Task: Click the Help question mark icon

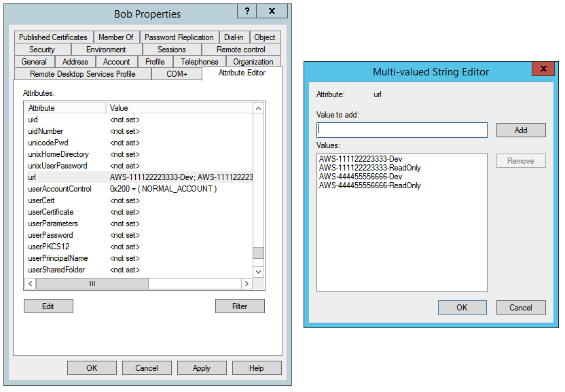Action: (247, 11)
